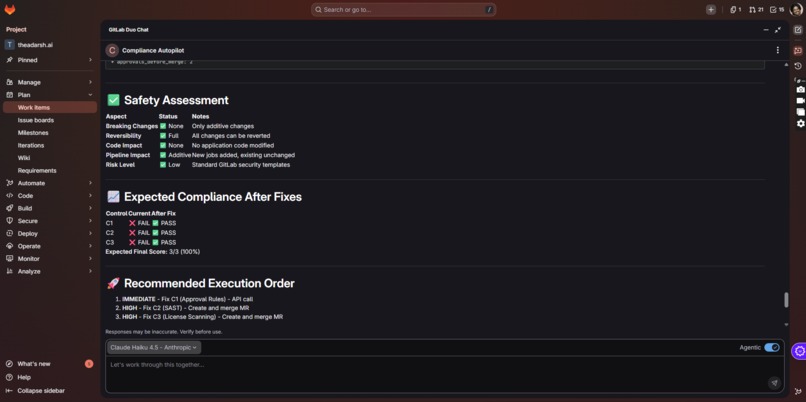Select Work items in the Plan menu

tap(50, 107)
